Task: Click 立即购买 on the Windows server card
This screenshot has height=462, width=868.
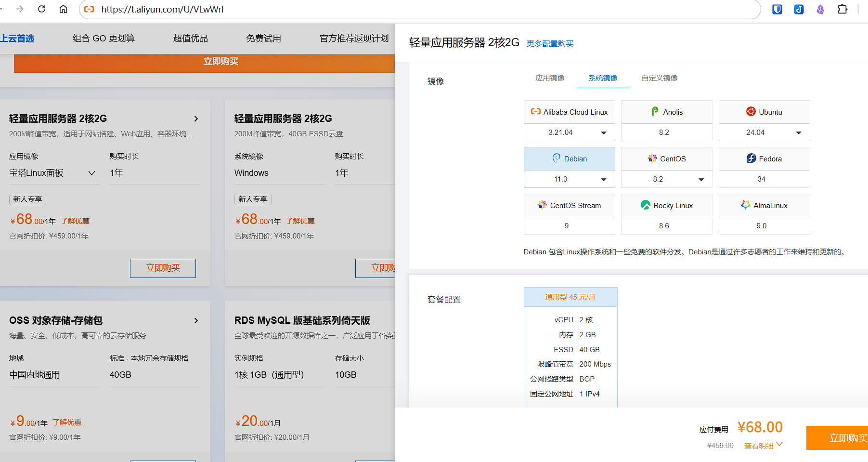Action: tap(375, 268)
